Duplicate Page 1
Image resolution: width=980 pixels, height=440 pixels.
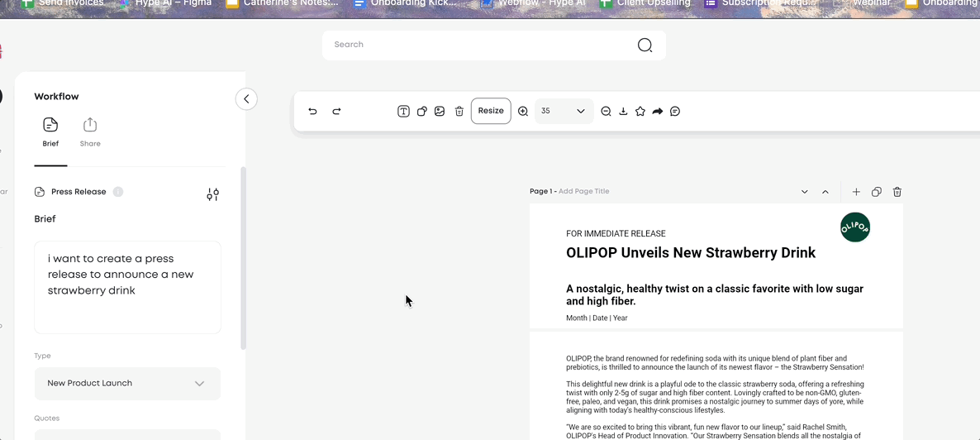pos(876,192)
